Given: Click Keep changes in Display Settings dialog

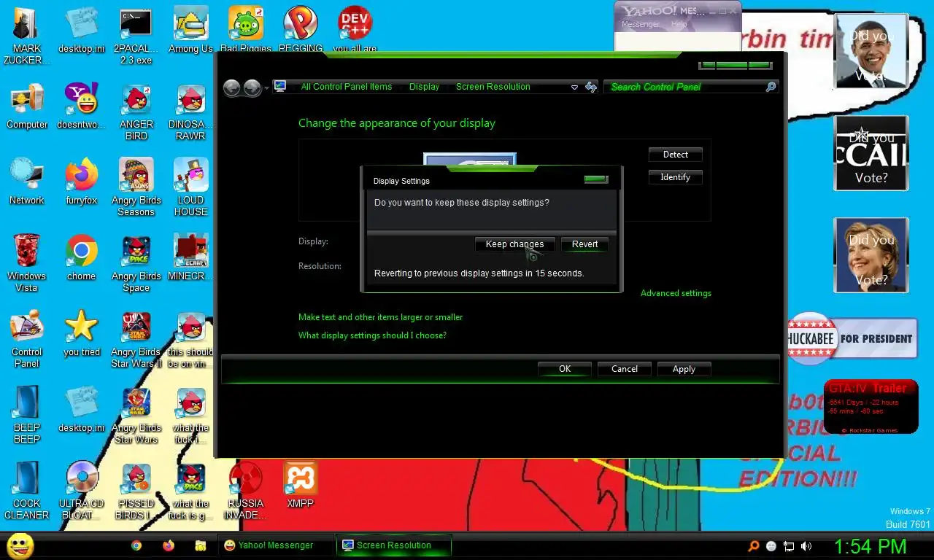Looking at the screenshot, I should click(x=514, y=244).
